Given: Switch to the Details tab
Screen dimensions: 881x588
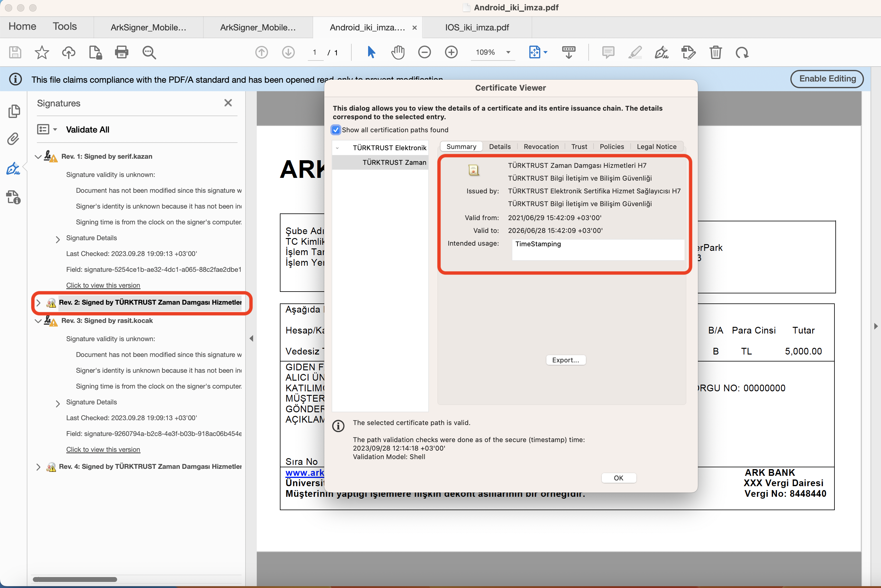Looking at the screenshot, I should 500,147.
